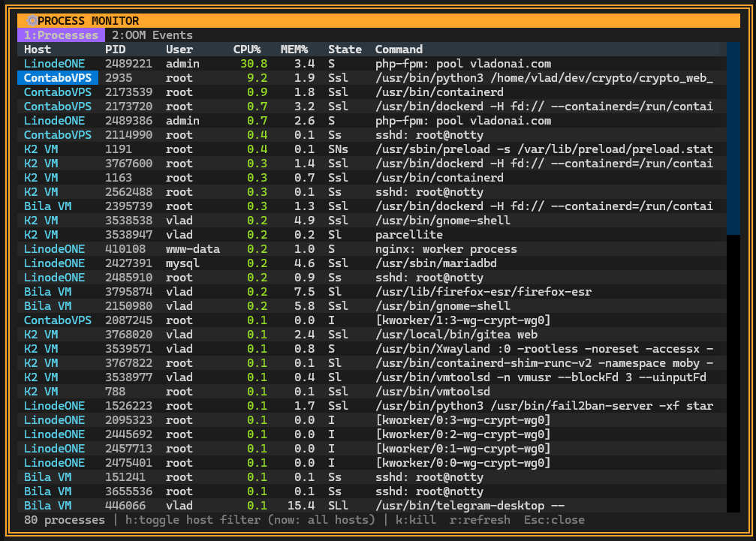The height and width of the screenshot is (541, 756).
Task: Select the telegram-desktop process row
Action: pyautogui.click(x=300, y=505)
